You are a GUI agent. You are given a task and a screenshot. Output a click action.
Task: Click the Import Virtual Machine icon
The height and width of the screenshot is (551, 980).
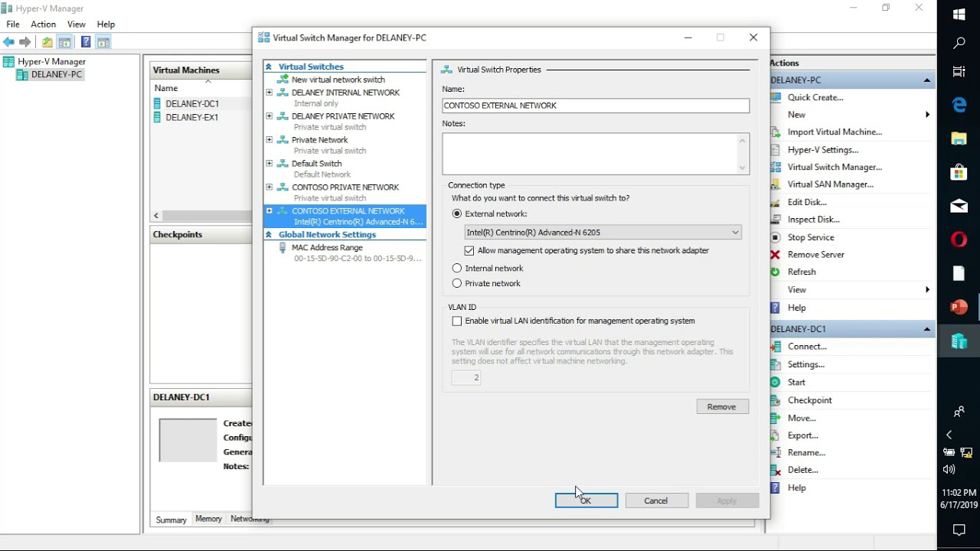pyautogui.click(x=776, y=132)
